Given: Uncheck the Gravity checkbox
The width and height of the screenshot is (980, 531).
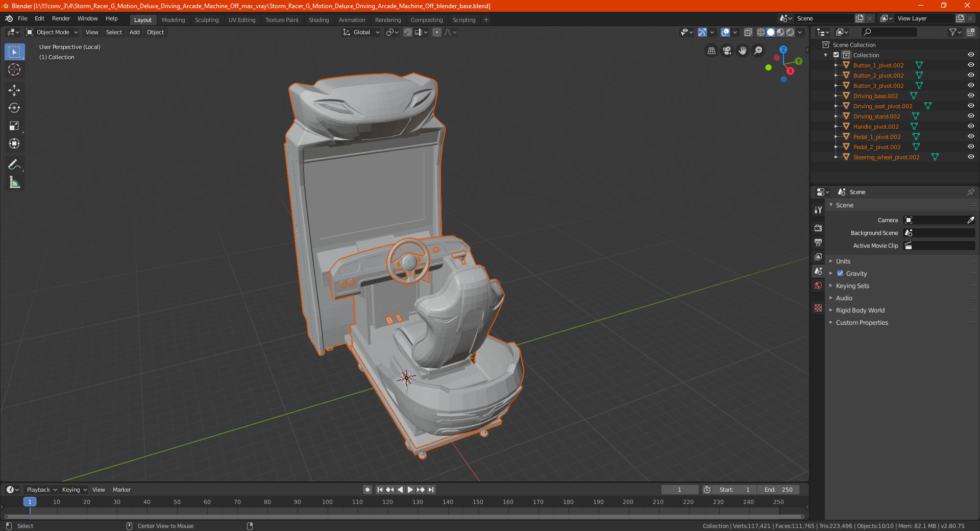Looking at the screenshot, I should click(x=840, y=273).
